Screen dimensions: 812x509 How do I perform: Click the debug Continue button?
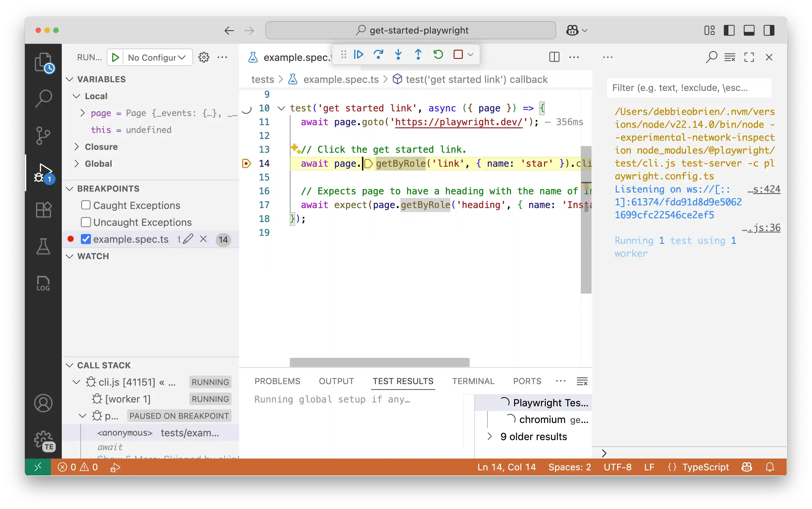[x=358, y=54]
